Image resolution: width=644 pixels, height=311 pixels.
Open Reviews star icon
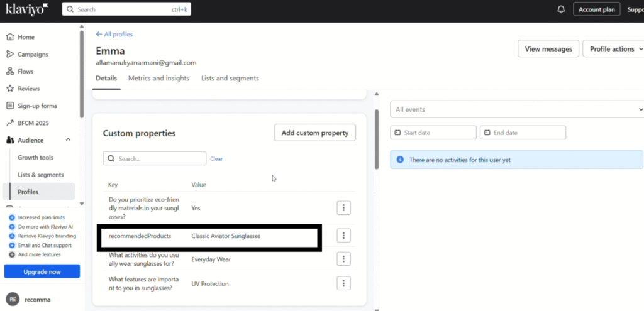[x=10, y=89]
